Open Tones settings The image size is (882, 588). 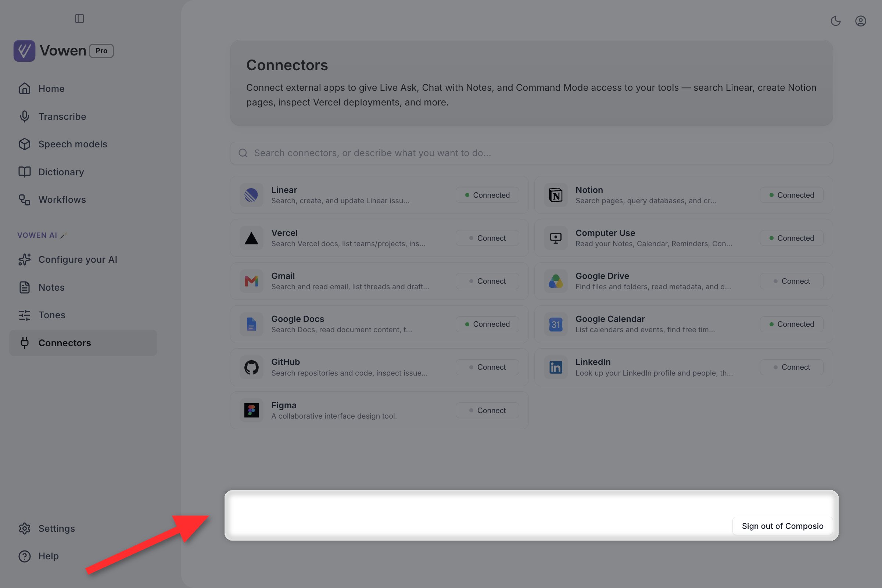83,315
